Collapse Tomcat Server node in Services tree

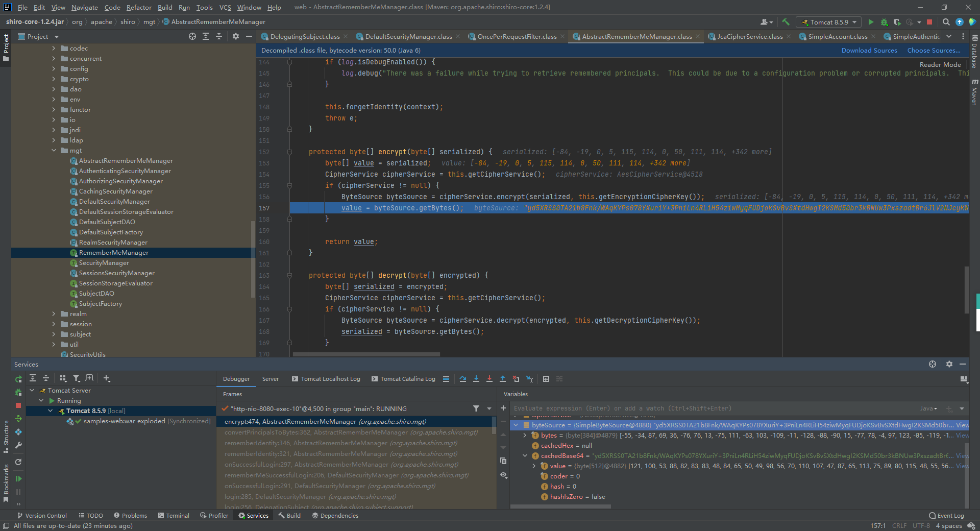(32, 391)
